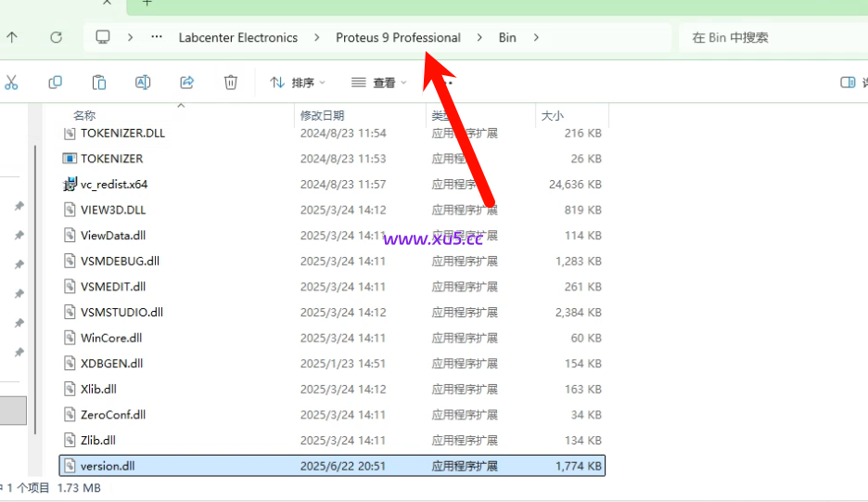Select the vc_redist.x64 installer file
This screenshot has width=868, height=502.
click(114, 185)
